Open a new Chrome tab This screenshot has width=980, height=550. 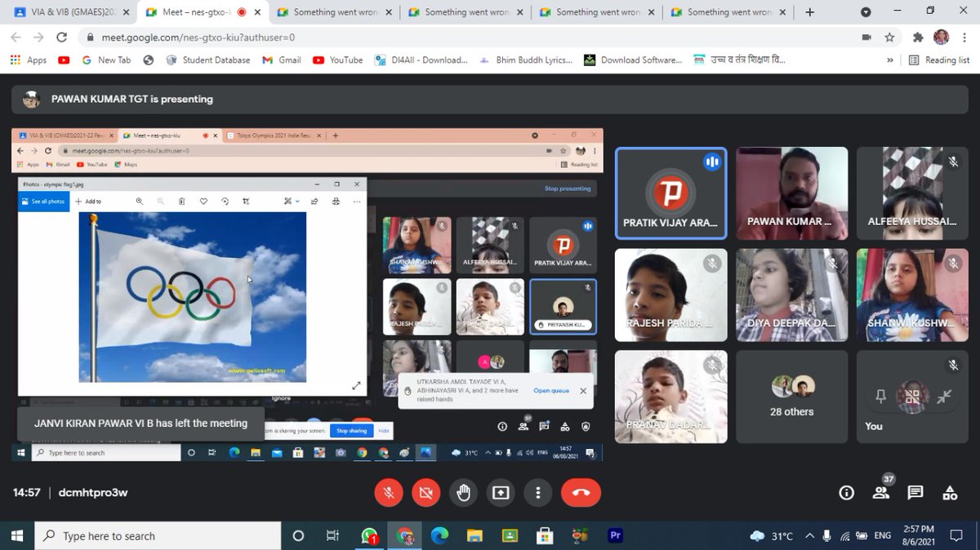[809, 12]
